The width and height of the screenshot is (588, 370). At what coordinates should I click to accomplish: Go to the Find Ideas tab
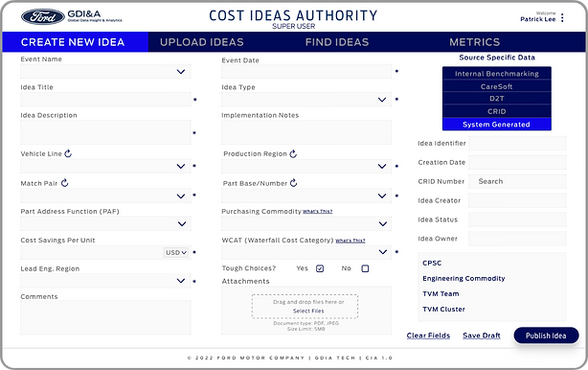pyautogui.click(x=337, y=42)
